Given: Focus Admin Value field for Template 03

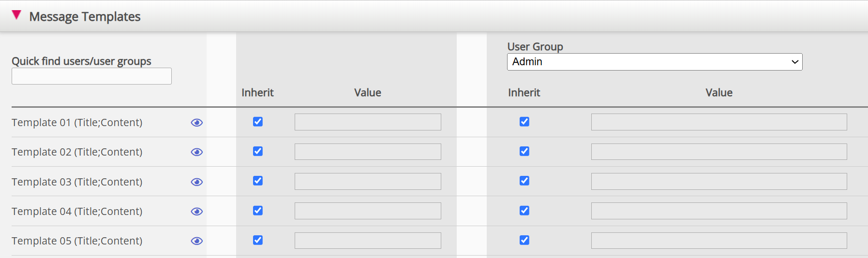Looking at the screenshot, I should [718, 181].
